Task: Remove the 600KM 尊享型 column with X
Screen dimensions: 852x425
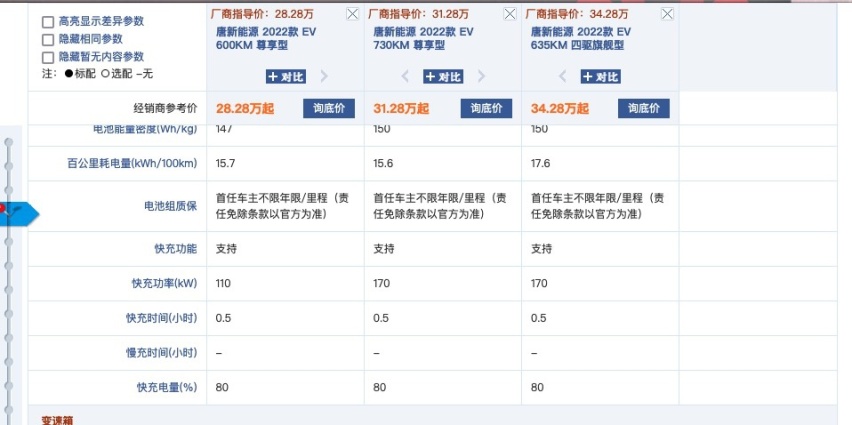Action: pyautogui.click(x=353, y=14)
